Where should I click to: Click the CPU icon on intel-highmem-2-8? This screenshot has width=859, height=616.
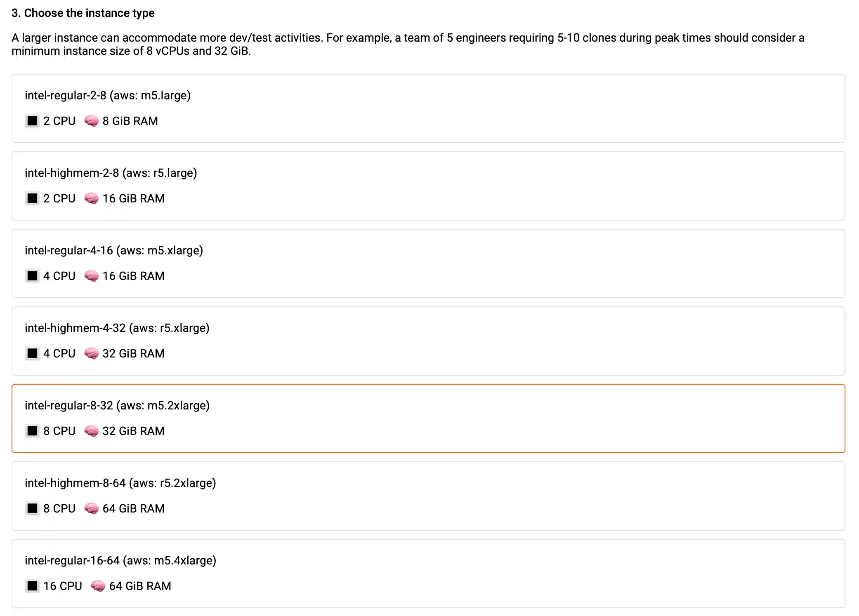point(32,198)
